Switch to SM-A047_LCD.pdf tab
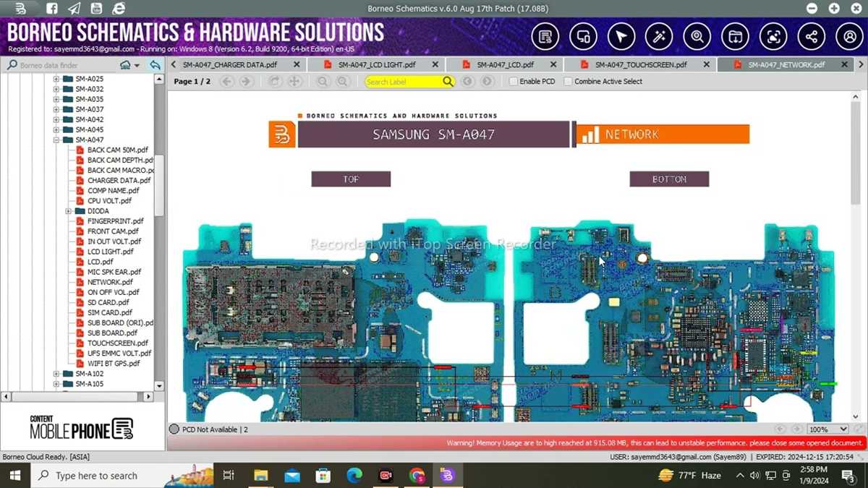 (x=505, y=64)
